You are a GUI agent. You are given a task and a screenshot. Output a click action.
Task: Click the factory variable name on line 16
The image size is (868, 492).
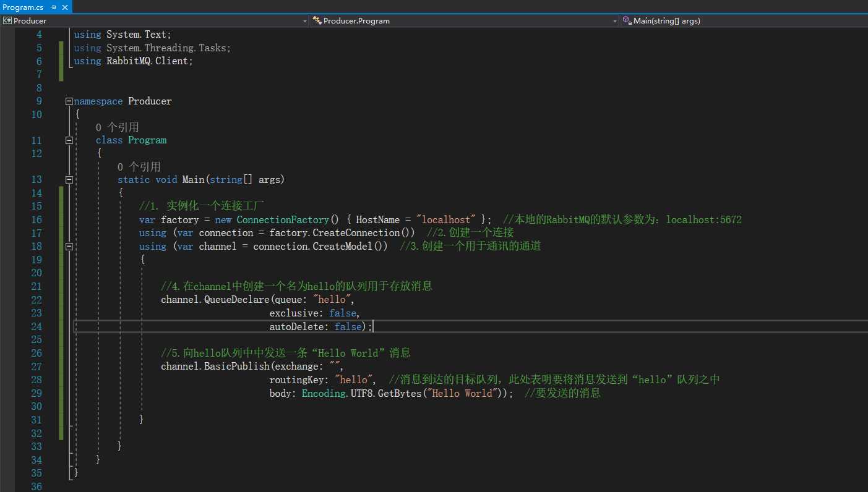click(x=180, y=219)
